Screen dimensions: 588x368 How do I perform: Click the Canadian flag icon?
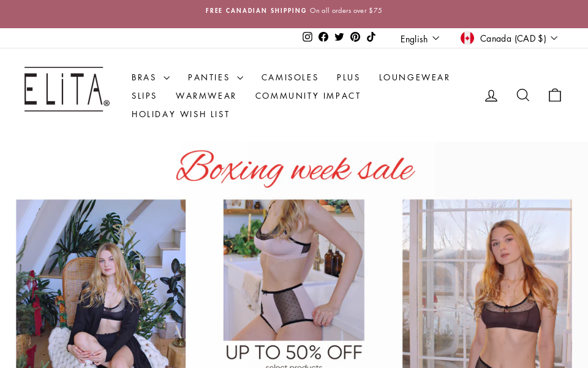click(x=467, y=38)
